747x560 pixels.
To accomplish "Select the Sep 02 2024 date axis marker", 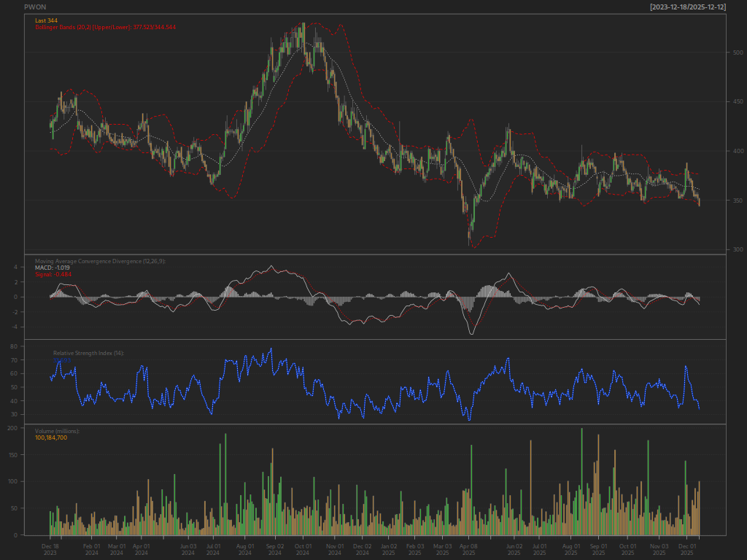I will [x=274, y=550].
